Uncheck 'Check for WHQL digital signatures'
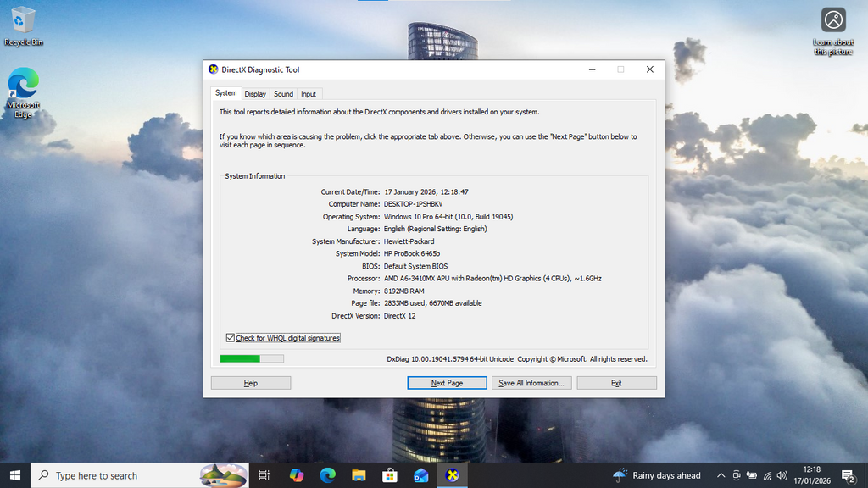The image size is (868, 488). point(231,338)
